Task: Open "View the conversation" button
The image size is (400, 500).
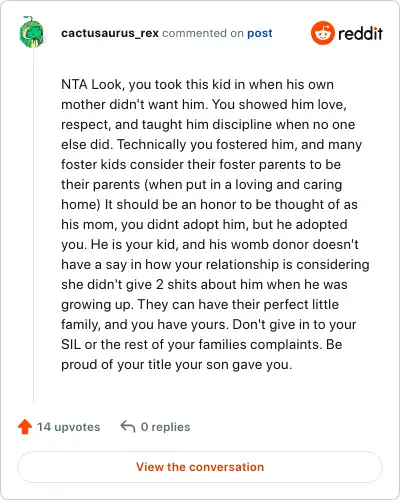Action: coord(200,467)
